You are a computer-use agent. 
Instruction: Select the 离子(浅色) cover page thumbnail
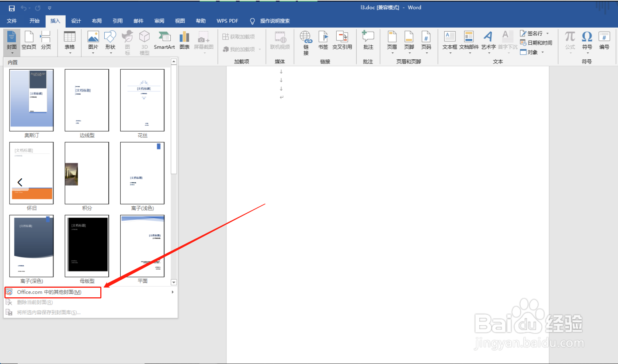click(x=142, y=173)
